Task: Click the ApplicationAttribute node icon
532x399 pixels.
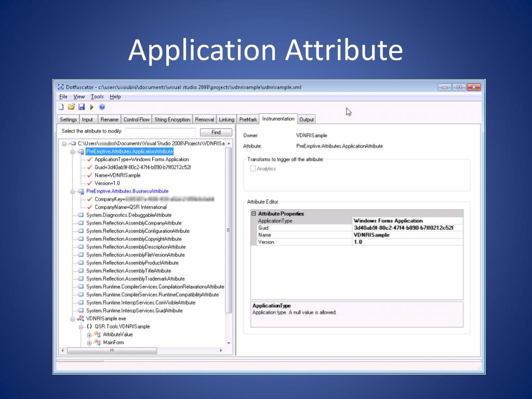Action: tap(81, 152)
